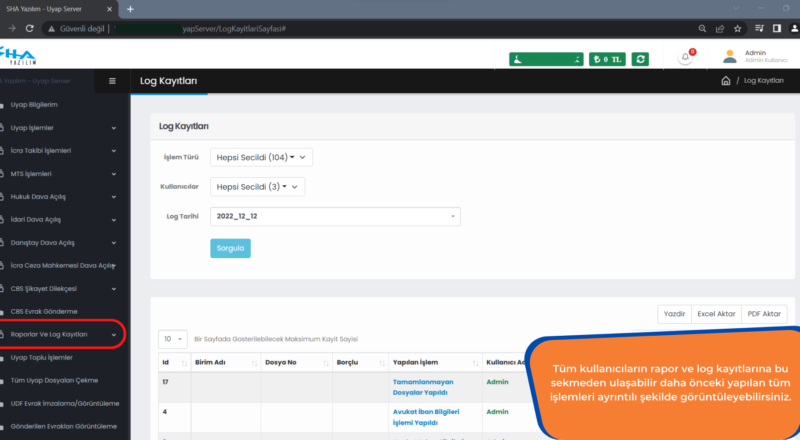Screen dimensions: 800x440
Task: Change rows-per-page dropdown showing 10
Action: 173,339
